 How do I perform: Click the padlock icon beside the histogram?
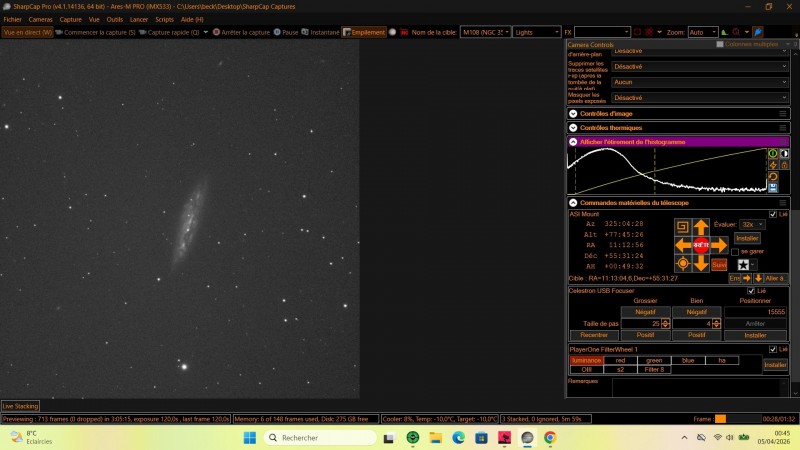(785, 165)
